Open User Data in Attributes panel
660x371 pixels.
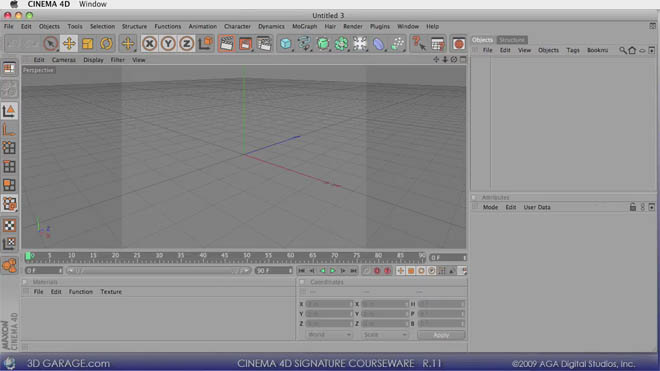pyautogui.click(x=537, y=207)
